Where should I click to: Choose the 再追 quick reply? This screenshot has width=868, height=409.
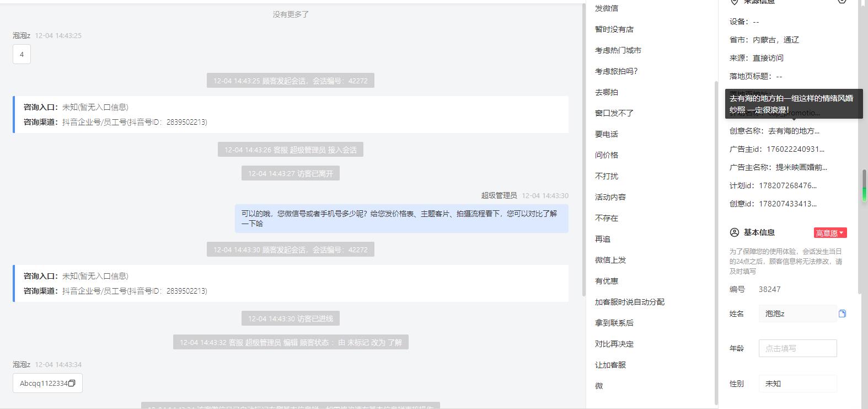(x=603, y=239)
